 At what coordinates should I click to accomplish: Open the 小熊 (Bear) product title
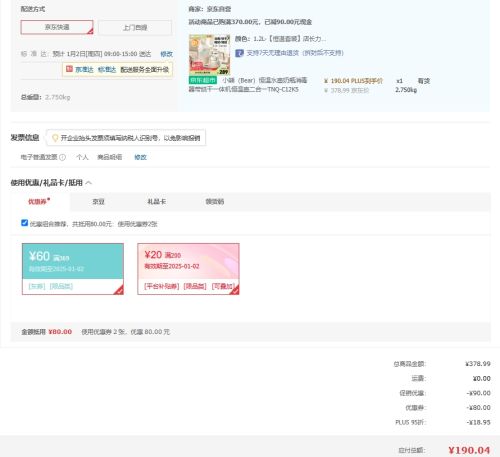tap(248, 85)
